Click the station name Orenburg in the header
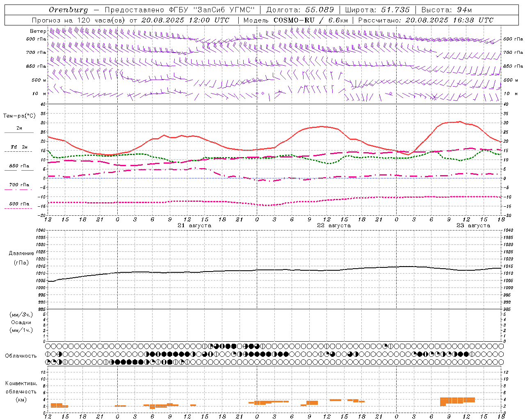 tap(68, 9)
